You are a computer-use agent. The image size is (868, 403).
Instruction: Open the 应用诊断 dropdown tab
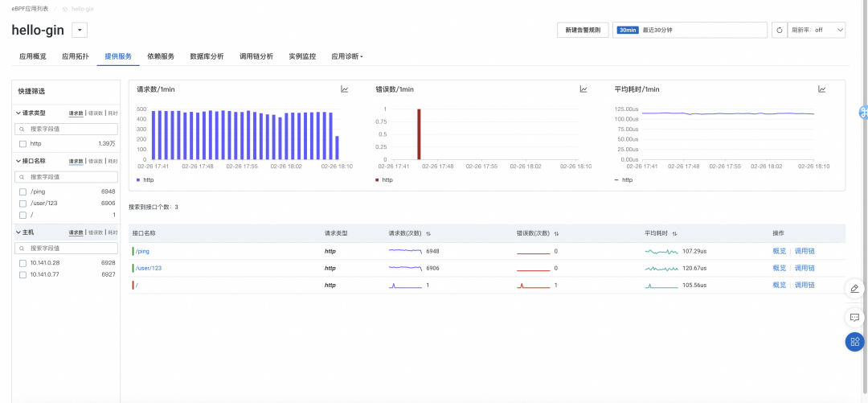(347, 56)
